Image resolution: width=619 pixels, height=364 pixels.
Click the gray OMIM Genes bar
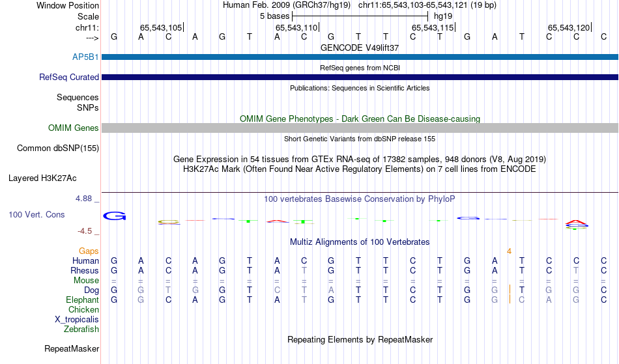coord(360,128)
